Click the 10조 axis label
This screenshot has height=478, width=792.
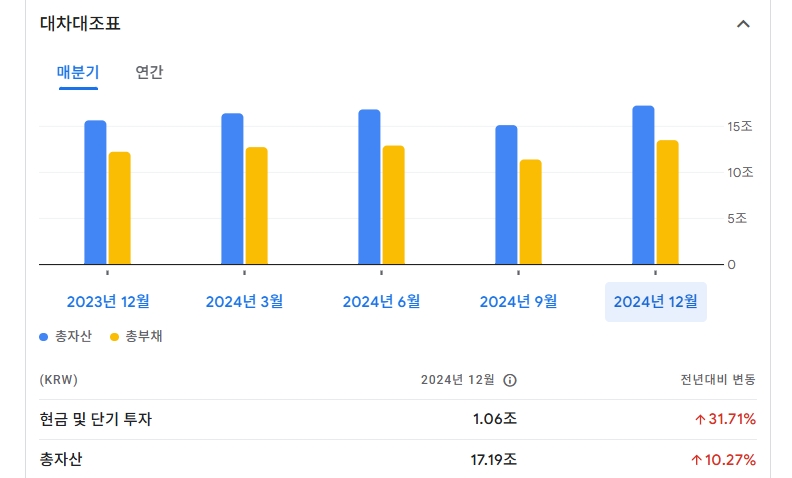740,173
